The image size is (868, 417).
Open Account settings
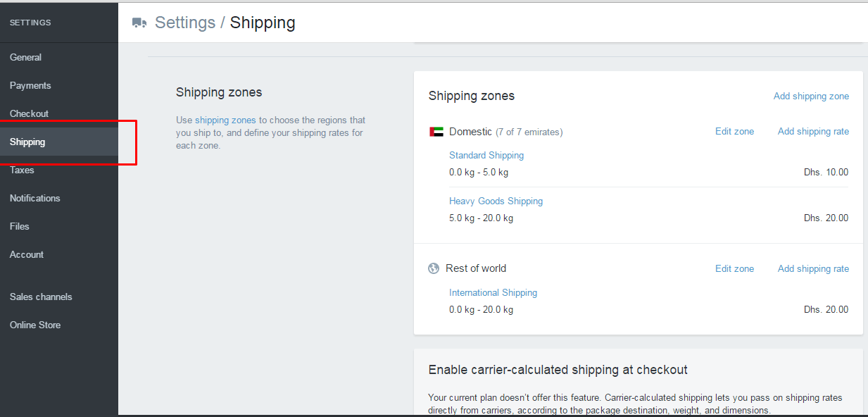pos(27,254)
